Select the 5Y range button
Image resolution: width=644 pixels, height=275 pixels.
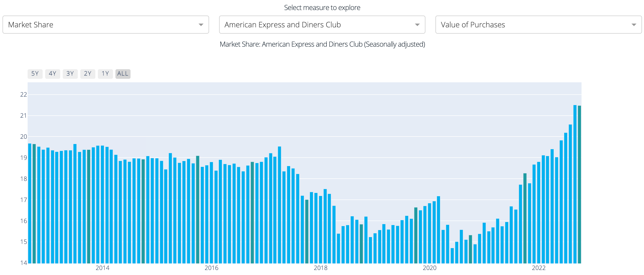click(35, 74)
